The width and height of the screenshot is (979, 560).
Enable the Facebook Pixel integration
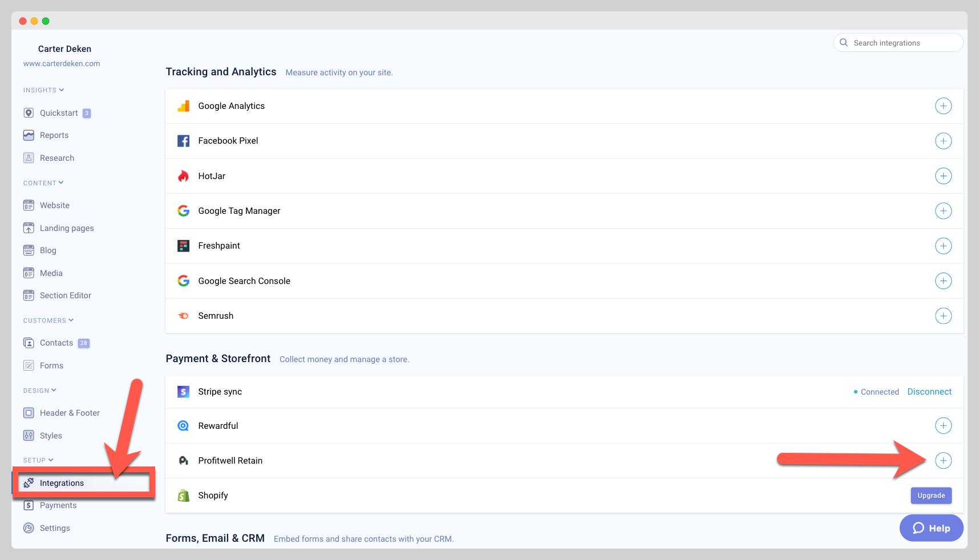point(944,141)
